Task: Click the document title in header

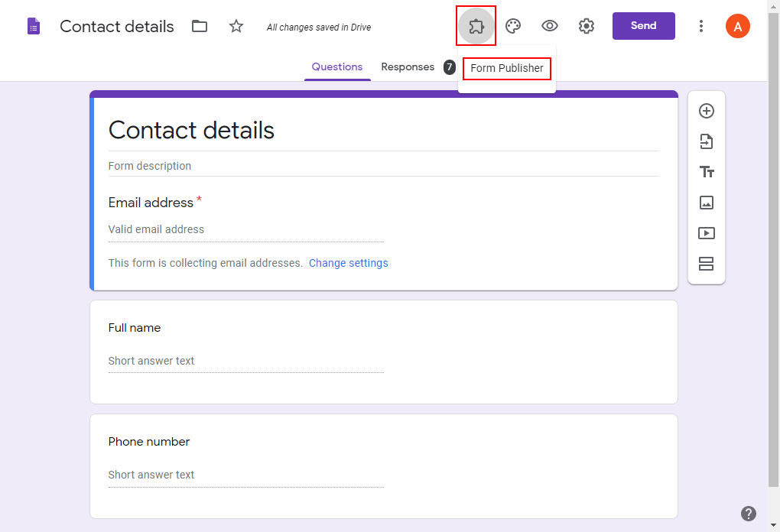Action: (x=117, y=26)
